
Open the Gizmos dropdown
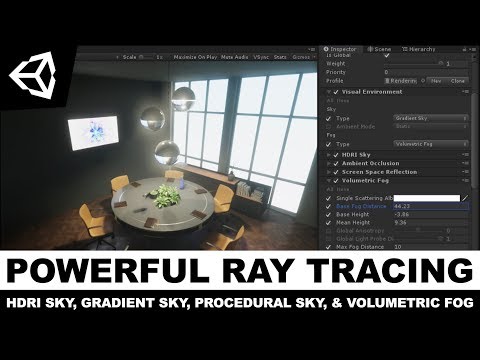click(303, 57)
